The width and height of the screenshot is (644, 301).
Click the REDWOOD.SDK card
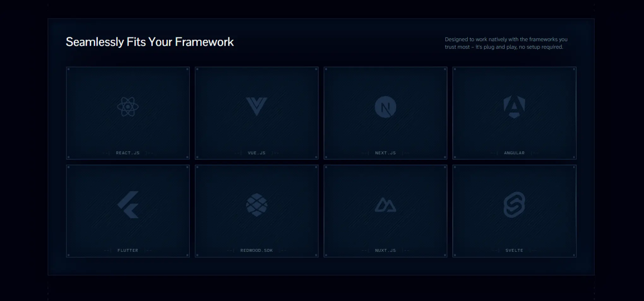tap(256, 210)
